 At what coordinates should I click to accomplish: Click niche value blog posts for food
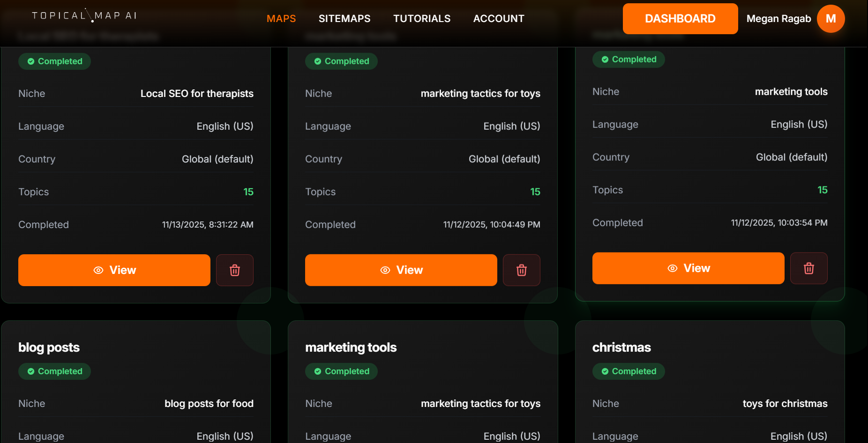click(209, 404)
